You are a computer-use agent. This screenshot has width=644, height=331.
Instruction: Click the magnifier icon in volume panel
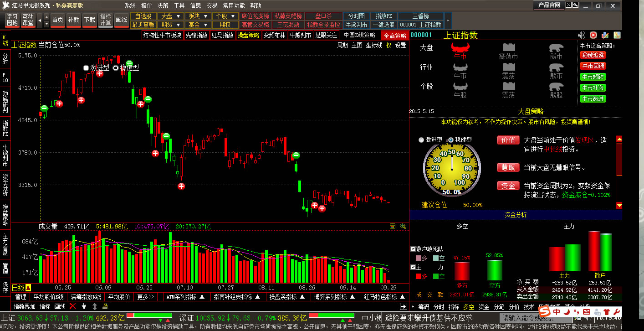(x=403, y=226)
